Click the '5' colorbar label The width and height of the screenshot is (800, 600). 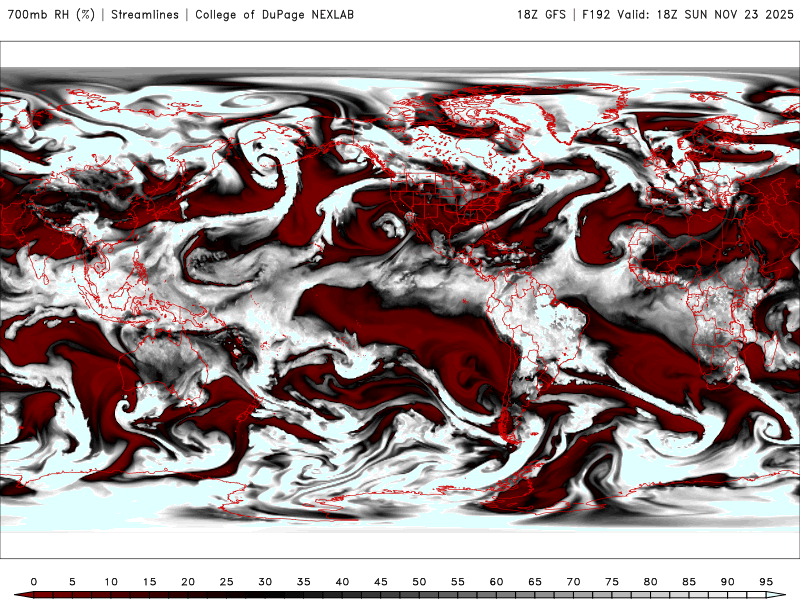[x=72, y=582]
